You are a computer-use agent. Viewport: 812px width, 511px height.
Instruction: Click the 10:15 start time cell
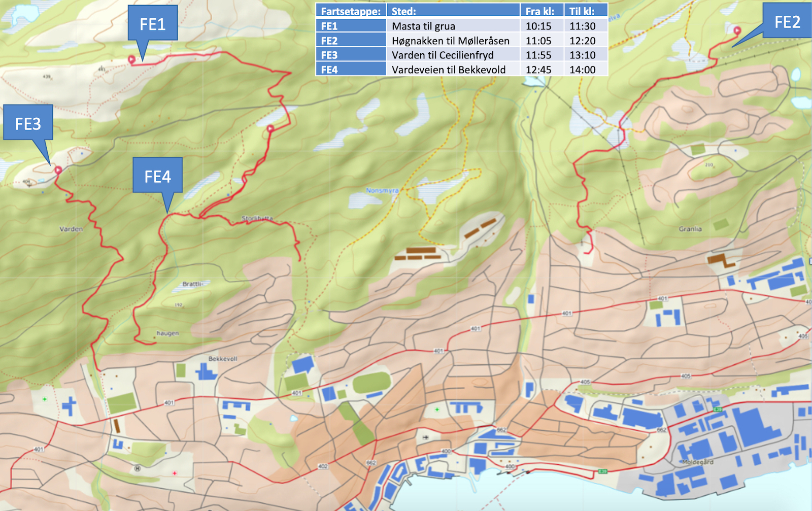coord(542,26)
